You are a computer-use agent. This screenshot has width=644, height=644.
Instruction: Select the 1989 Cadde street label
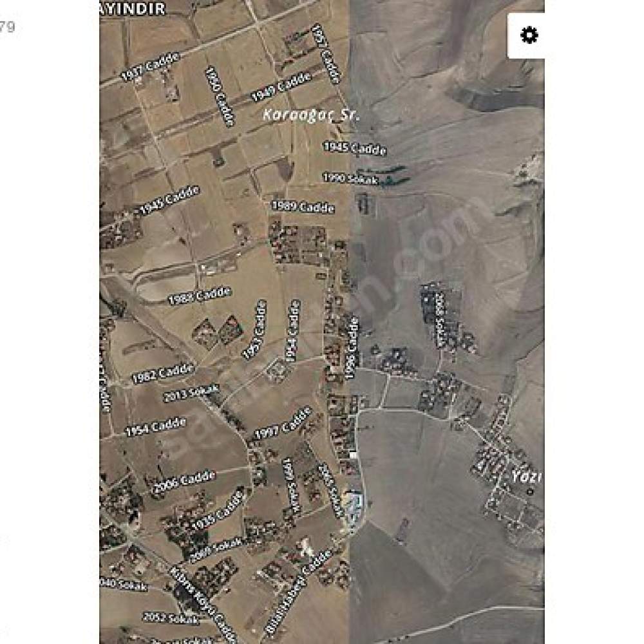pyautogui.click(x=303, y=207)
